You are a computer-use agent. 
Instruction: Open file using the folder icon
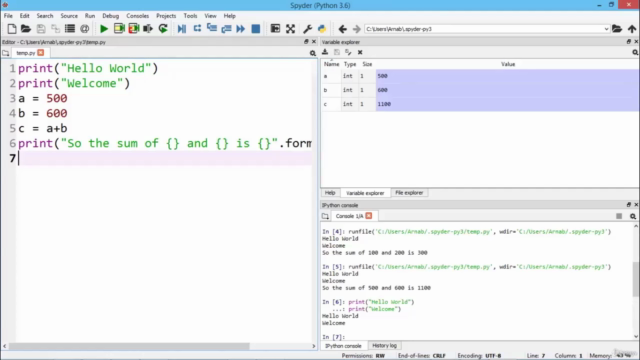pyautogui.click(x=26, y=29)
